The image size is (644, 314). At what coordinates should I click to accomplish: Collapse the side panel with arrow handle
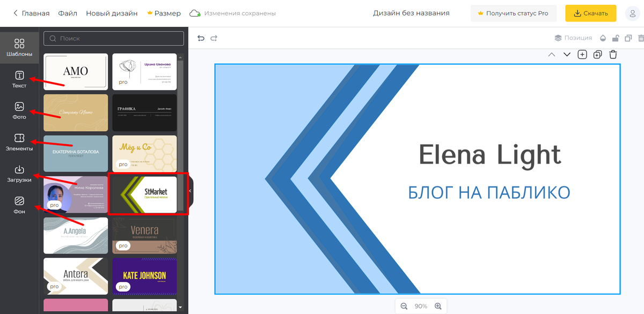tap(190, 191)
